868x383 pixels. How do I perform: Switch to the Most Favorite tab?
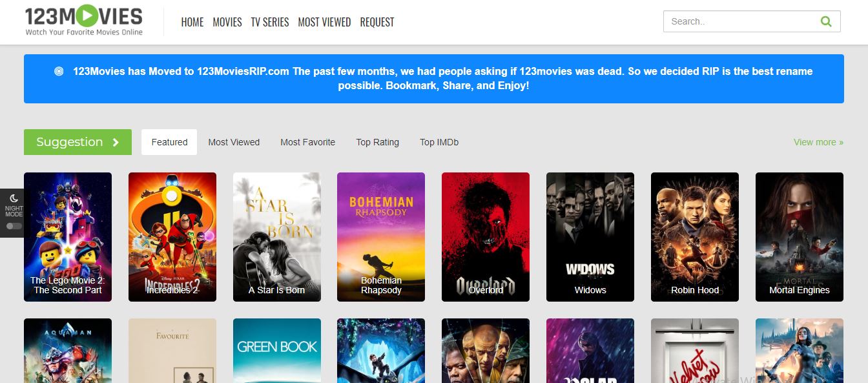tap(307, 142)
